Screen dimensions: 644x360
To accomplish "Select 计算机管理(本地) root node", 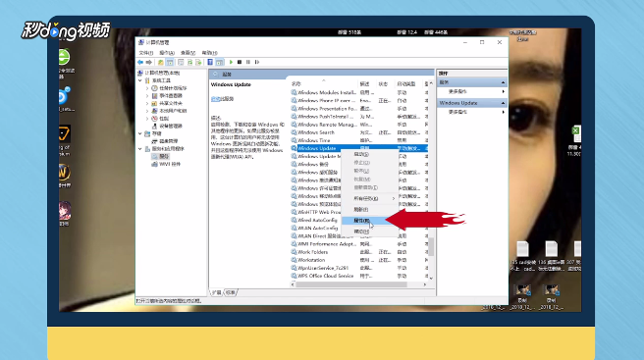I will 162,73.
